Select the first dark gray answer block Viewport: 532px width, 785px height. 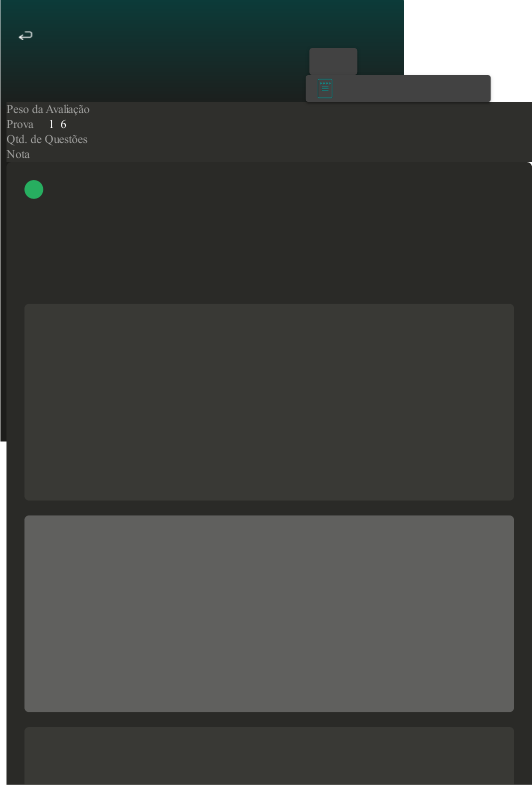(269, 402)
